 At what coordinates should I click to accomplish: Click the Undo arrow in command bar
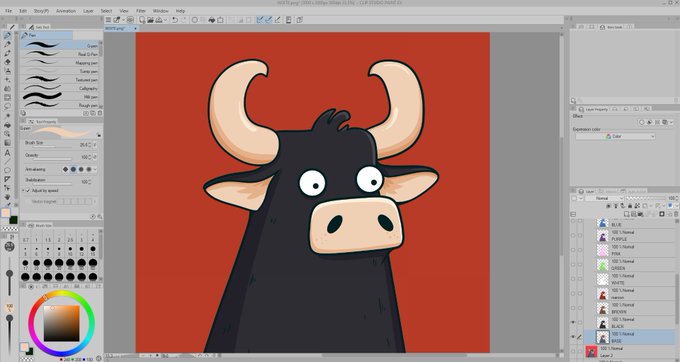pyautogui.click(x=175, y=20)
